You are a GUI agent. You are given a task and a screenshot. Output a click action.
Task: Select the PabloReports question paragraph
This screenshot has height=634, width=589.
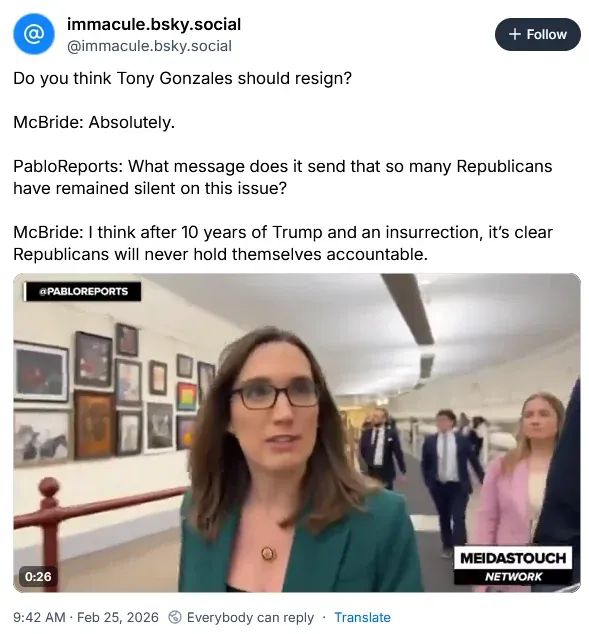click(283, 177)
